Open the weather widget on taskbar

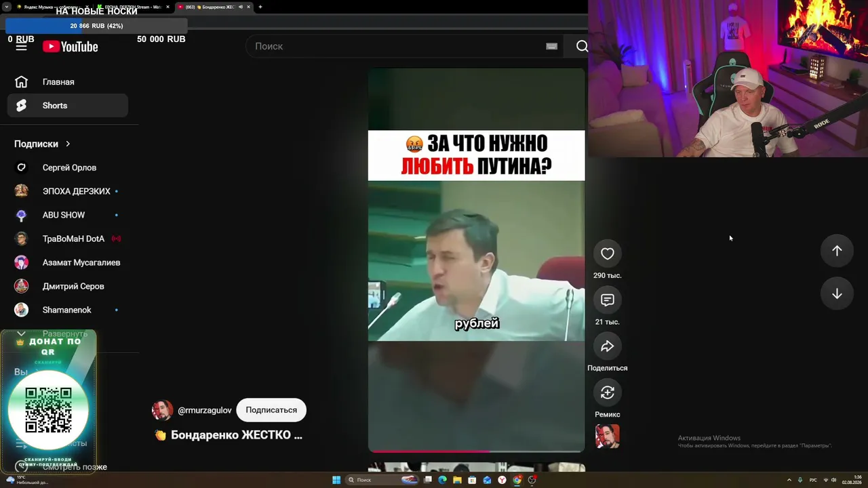pos(27,480)
